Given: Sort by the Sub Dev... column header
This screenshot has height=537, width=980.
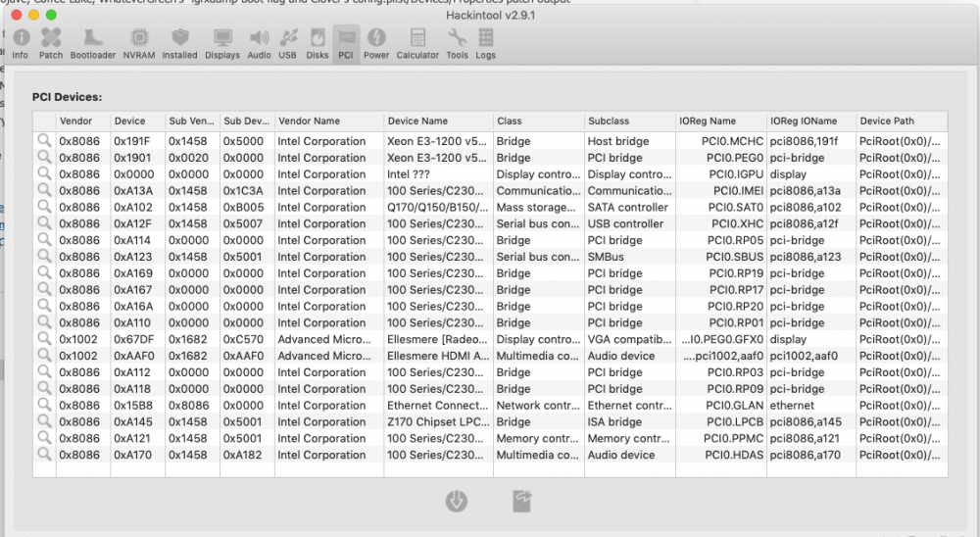Looking at the screenshot, I should [x=247, y=121].
